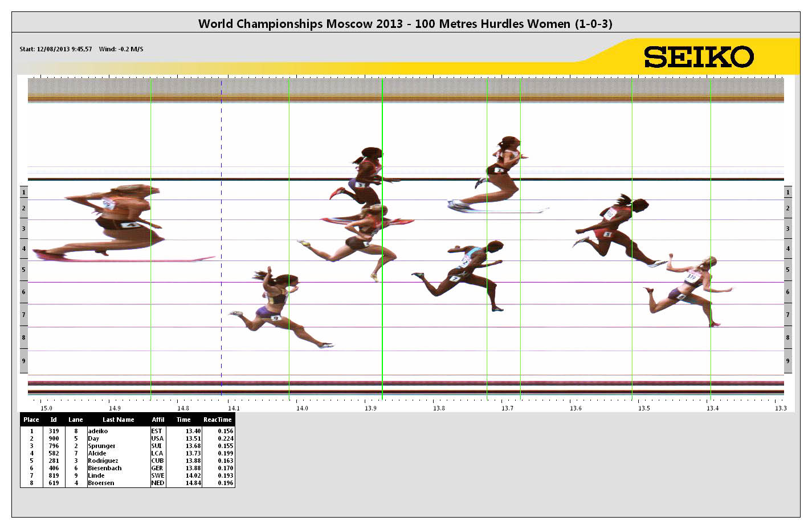Click the Last Name column header
The image size is (812, 529).
pos(118,420)
